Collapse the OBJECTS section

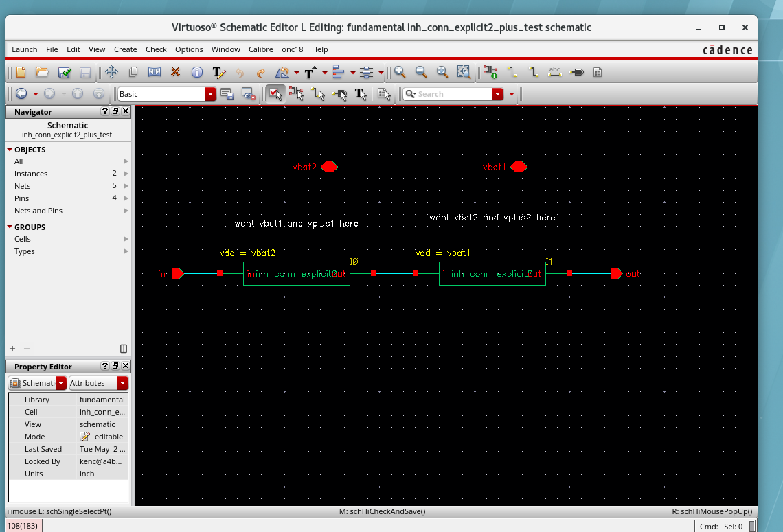pyautogui.click(x=10, y=150)
